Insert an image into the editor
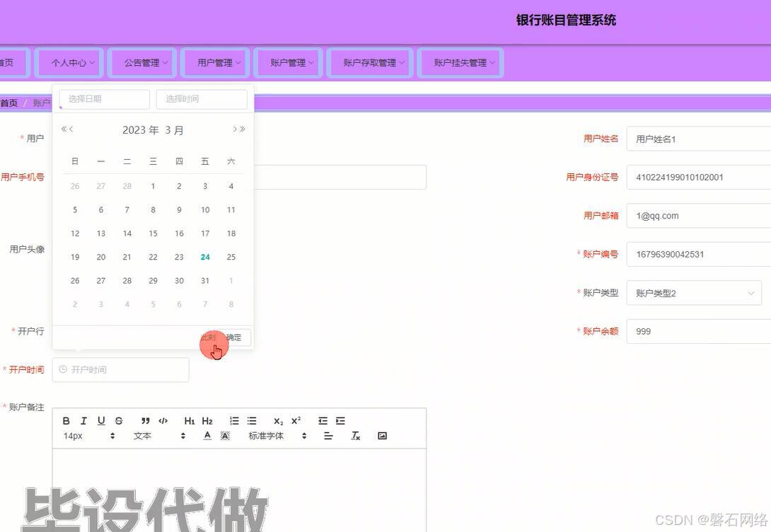This screenshot has height=532, width=771. (x=382, y=436)
